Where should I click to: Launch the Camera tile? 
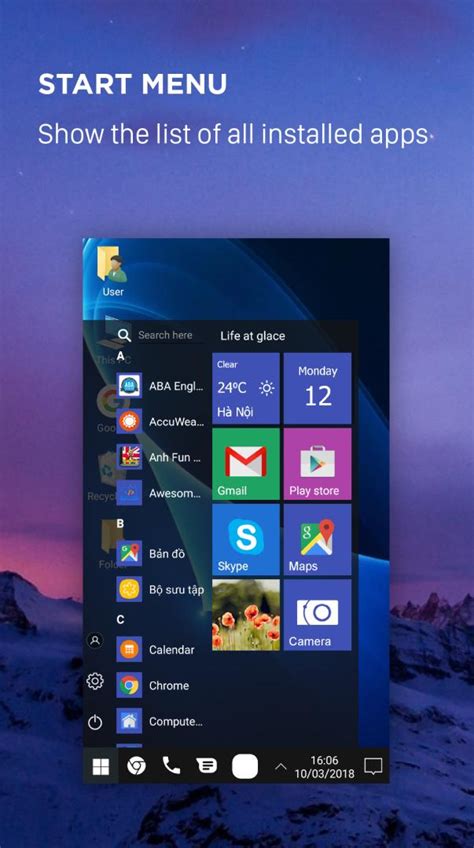click(317, 615)
